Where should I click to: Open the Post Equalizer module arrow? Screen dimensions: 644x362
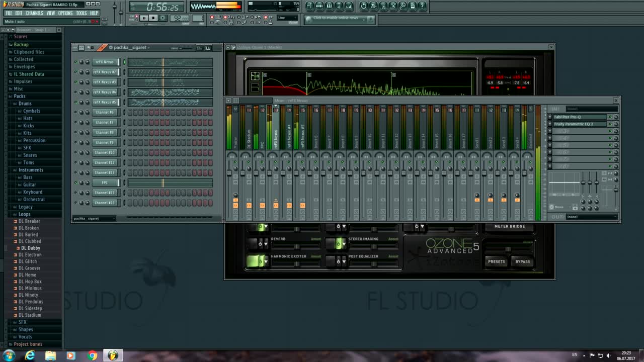point(344,261)
